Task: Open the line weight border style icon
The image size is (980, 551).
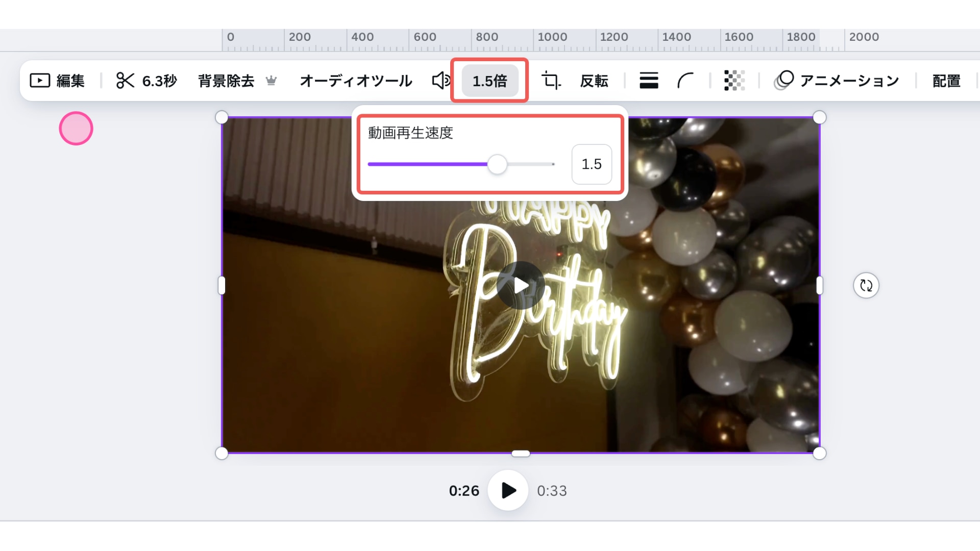Action: click(x=649, y=81)
